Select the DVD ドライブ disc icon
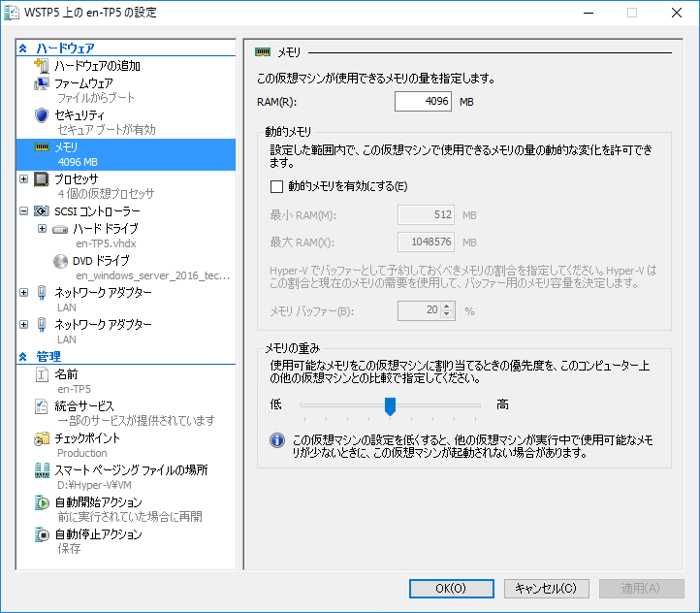The height and width of the screenshot is (613, 700). [x=60, y=261]
